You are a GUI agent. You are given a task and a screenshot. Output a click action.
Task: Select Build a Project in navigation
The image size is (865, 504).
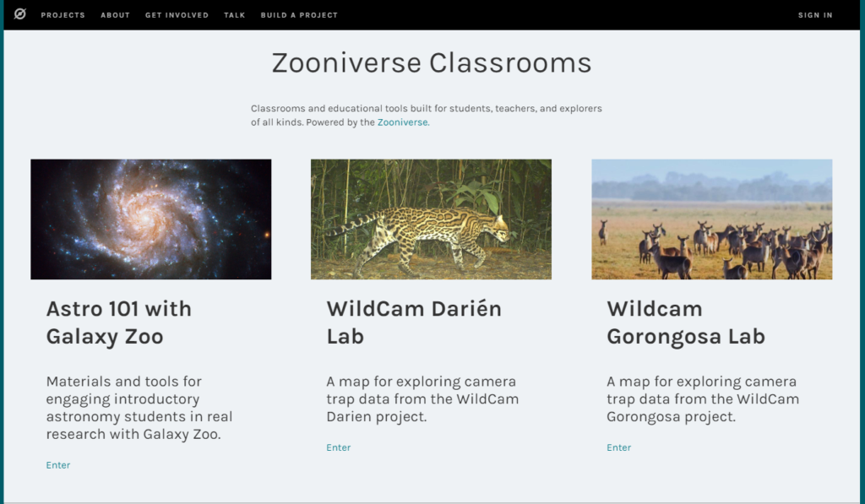(299, 15)
